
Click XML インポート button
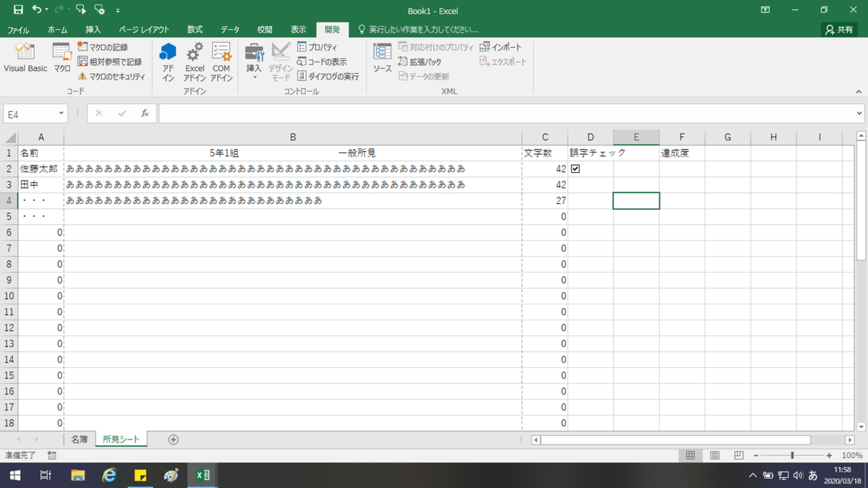tap(501, 47)
